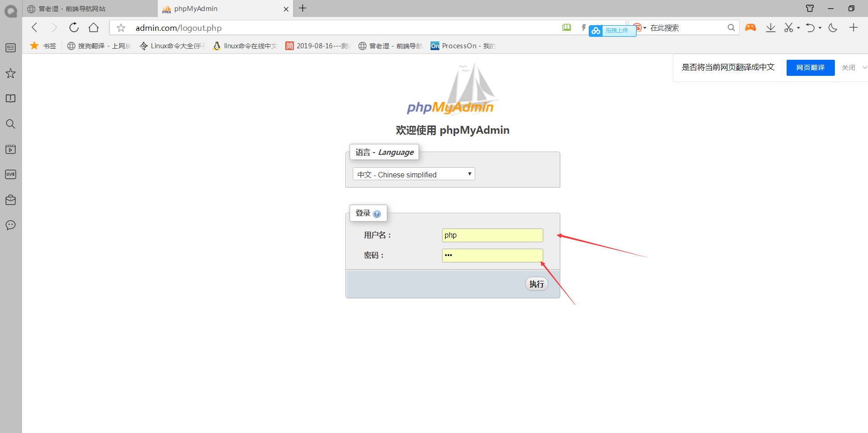Click the search magnifier in the search box
868x433 pixels.
(731, 28)
